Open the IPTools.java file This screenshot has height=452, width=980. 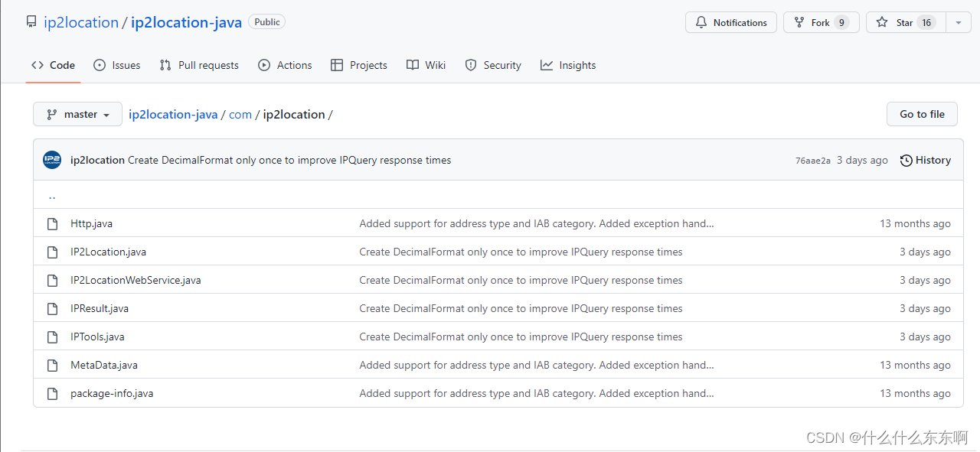click(97, 337)
